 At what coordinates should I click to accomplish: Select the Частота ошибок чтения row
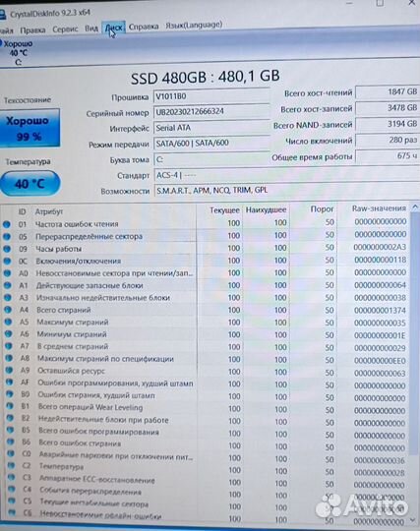(206, 223)
